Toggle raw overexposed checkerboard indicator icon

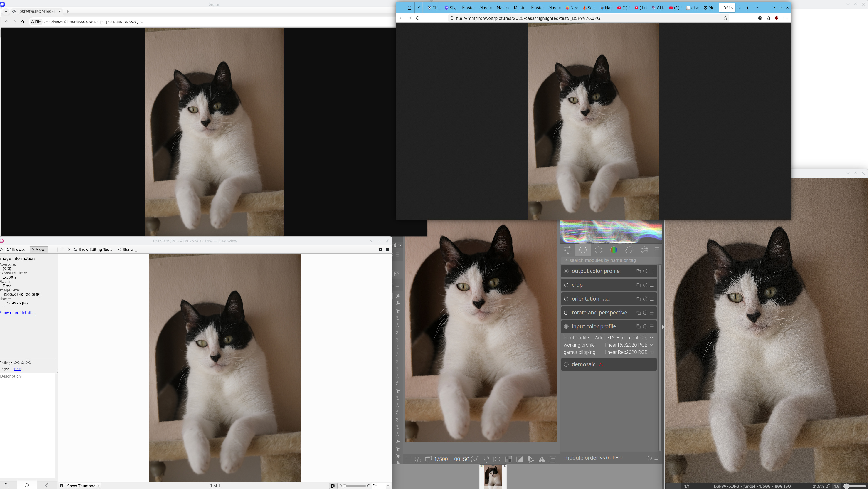click(x=508, y=459)
